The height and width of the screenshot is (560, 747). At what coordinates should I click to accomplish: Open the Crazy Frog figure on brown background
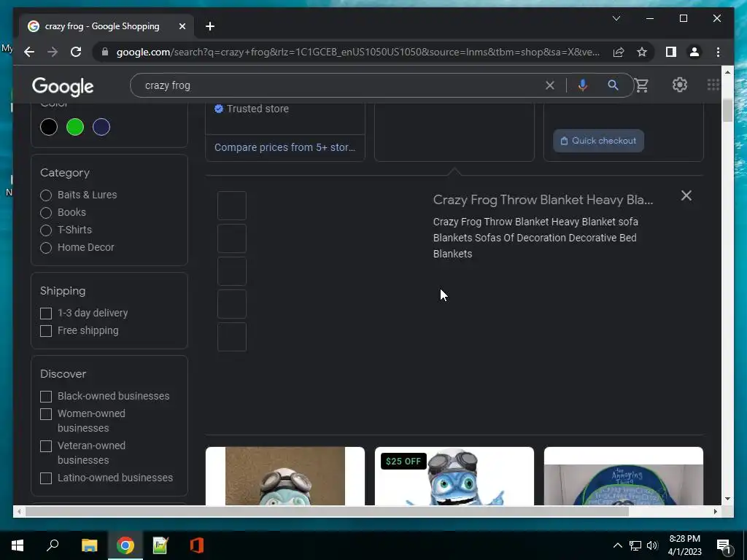click(285, 476)
